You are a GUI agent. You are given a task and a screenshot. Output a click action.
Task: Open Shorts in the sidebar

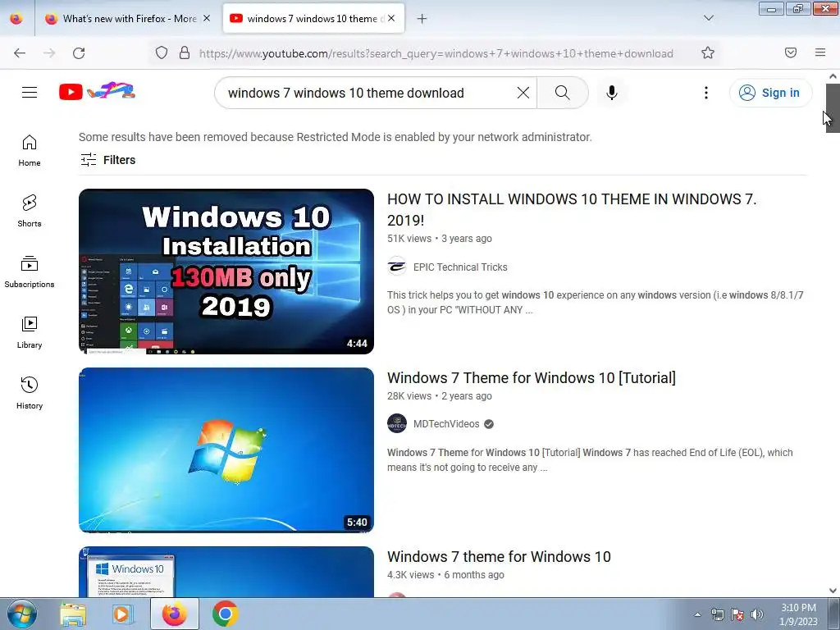(30, 211)
